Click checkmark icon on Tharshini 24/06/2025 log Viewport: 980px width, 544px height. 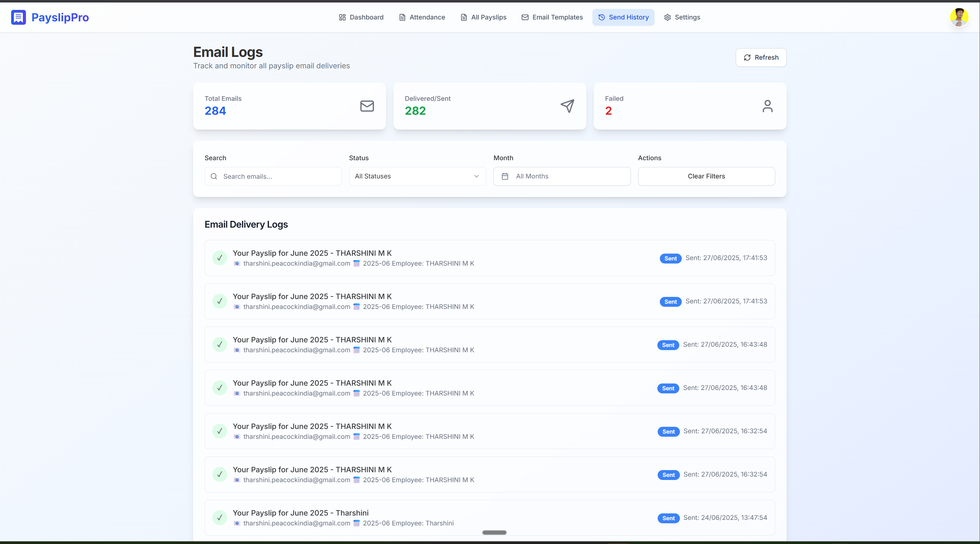coord(219,517)
